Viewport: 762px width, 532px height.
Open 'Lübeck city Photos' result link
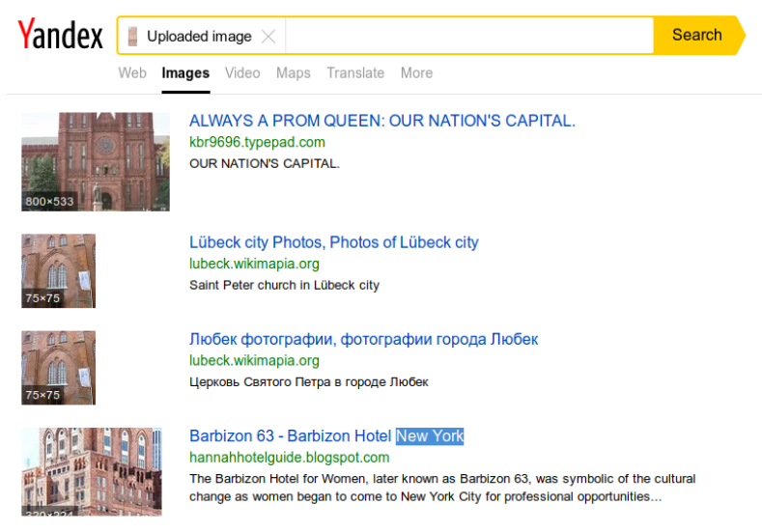pyautogui.click(x=334, y=242)
